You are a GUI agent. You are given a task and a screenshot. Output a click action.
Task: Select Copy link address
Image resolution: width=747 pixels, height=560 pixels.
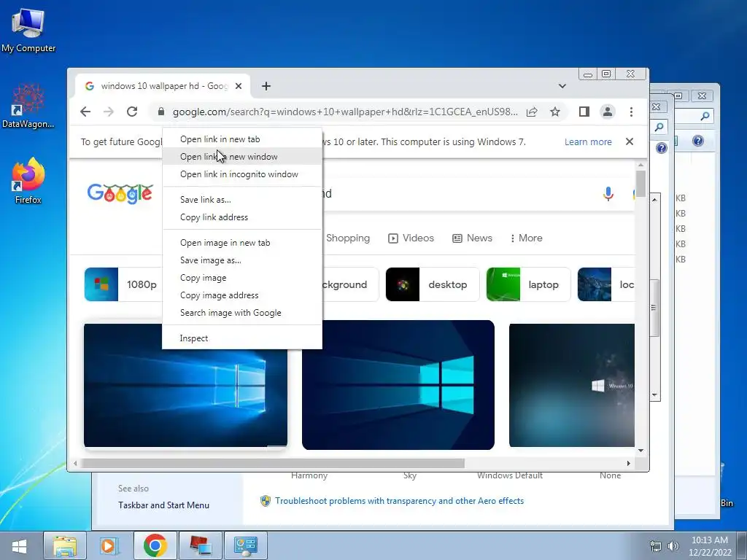(x=242, y=217)
